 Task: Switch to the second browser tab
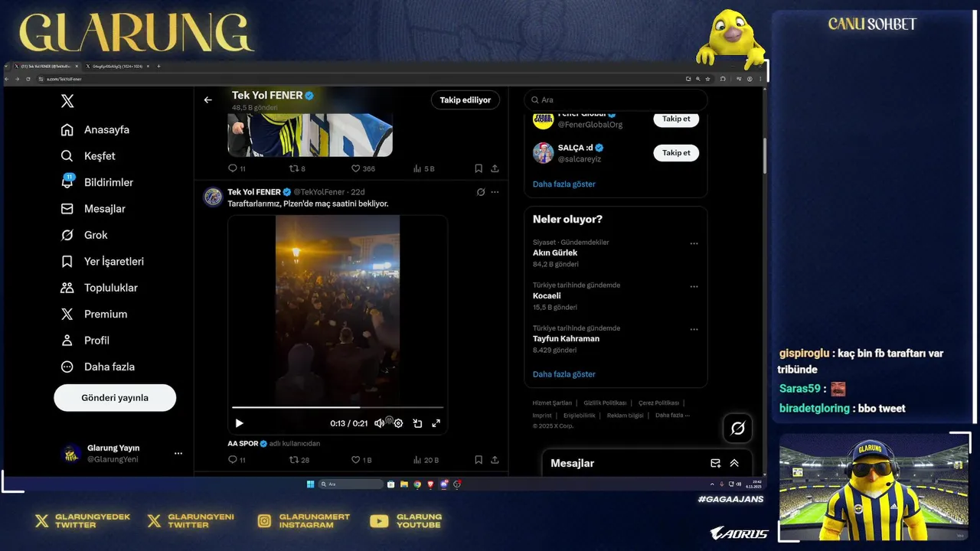point(116,66)
